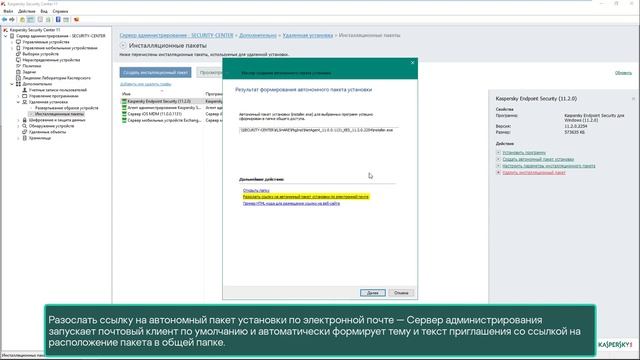The width and height of the screenshot is (640, 360).
Task: Collapse the Дополнительно node
Action: pos(12,84)
